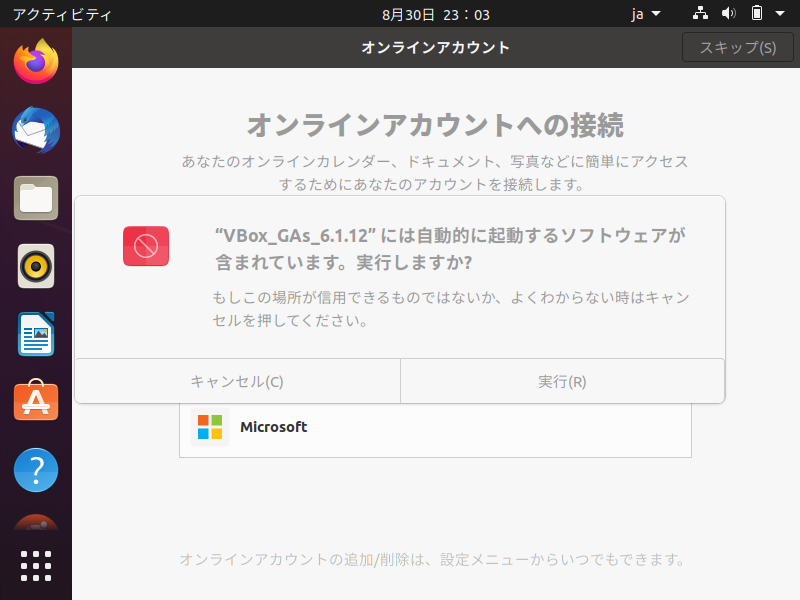Open the Files manager in the dock

pyautogui.click(x=36, y=198)
